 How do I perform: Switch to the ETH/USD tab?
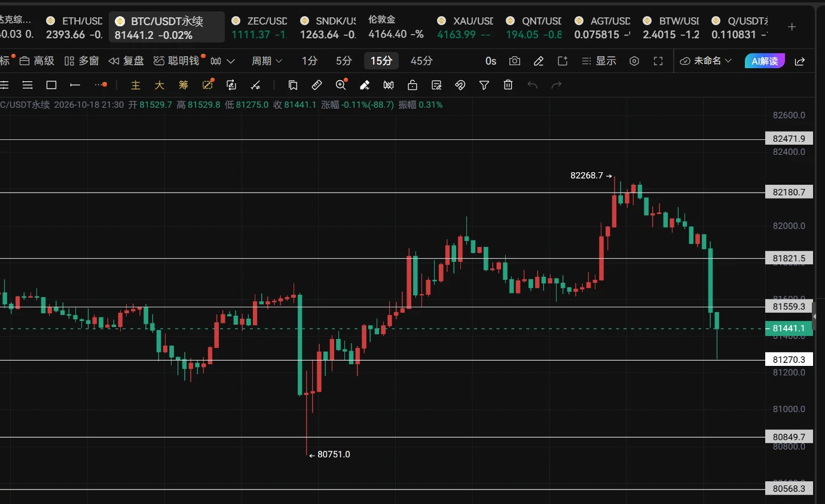[x=74, y=28]
